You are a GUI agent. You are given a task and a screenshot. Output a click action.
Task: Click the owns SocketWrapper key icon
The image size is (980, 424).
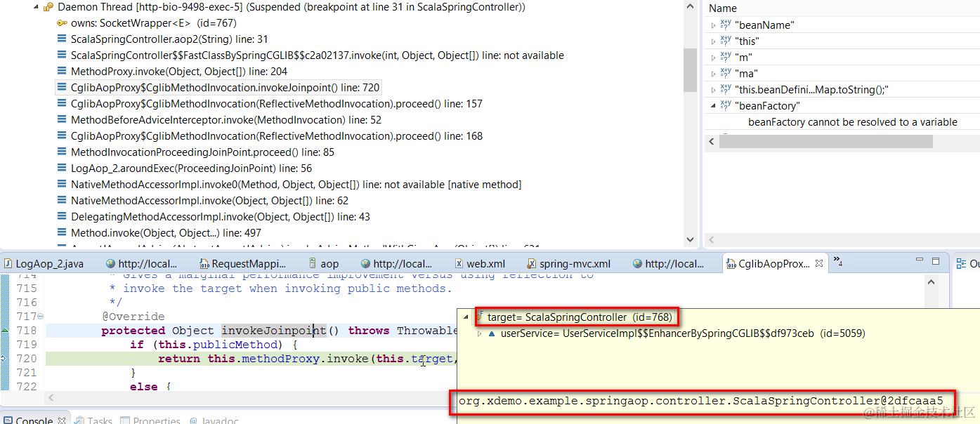(x=63, y=23)
